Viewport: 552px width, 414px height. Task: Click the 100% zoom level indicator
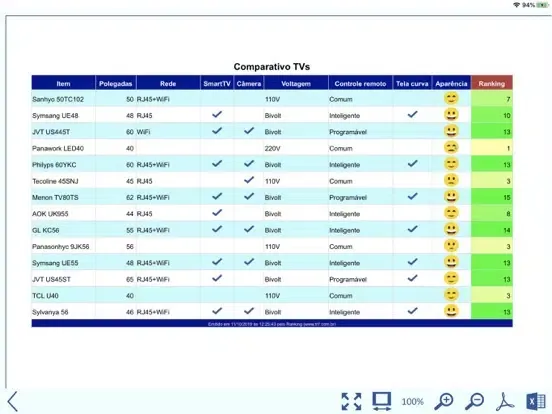pyautogui.click(x=413, y=402)
